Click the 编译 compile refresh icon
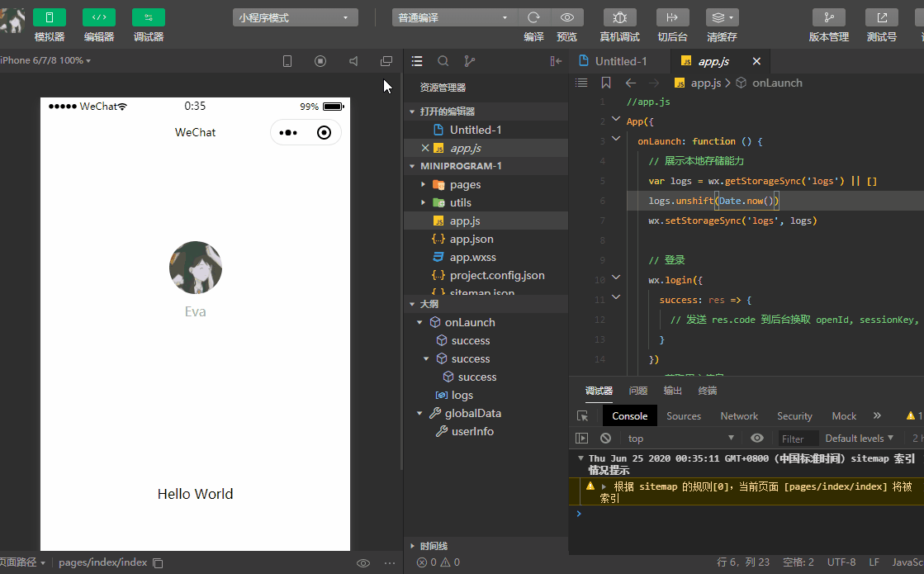This screenshot has width=924, height=574. [x=534, y=17]
